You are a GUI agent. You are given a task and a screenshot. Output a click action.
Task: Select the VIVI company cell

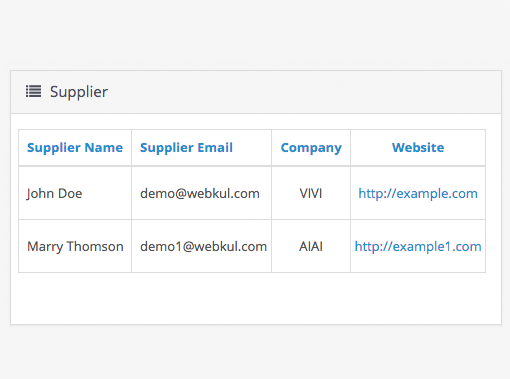(311, 193)
